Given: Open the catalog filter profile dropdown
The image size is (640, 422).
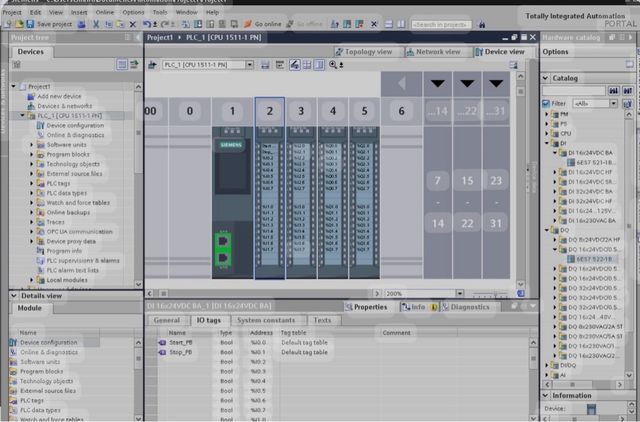Looking at the screenshot, I should click(x=613, y=104).
